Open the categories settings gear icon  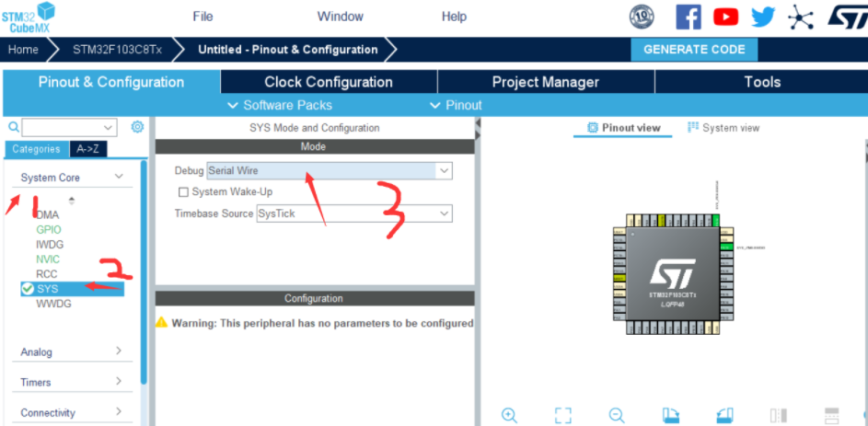(137, 127)
